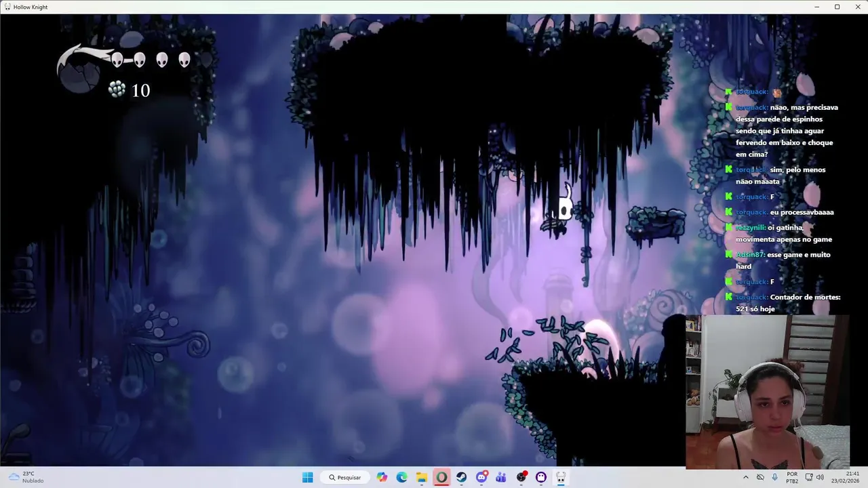Image resolution: width=868 pixels, height=488 pixels.
Task: Click the Pesquisar search box in taskbar
Action: coord(344,477)
